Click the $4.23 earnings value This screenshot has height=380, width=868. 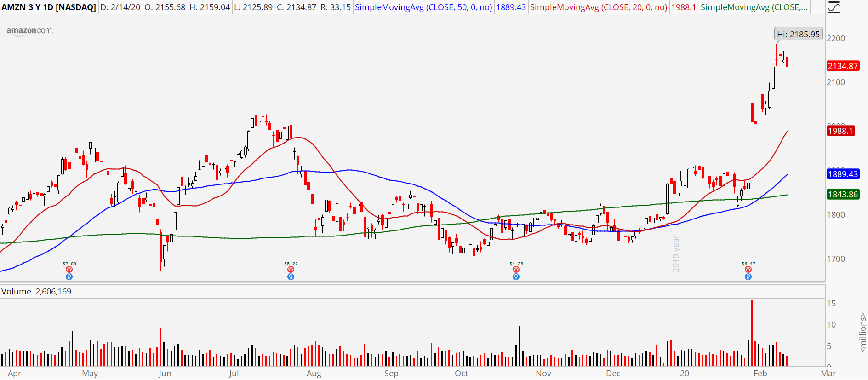pos(516,264)
